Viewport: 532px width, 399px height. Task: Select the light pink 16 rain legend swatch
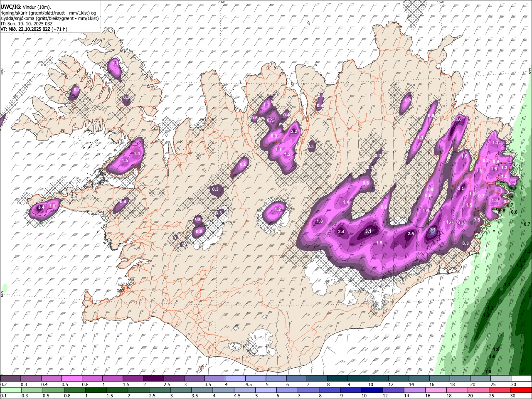click(x=436, y=390)
